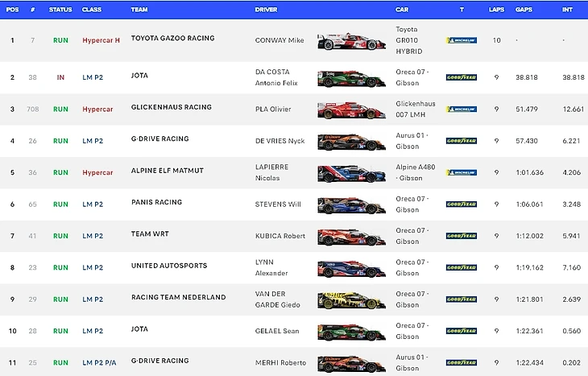Screen dimensions: 588x376
Task: Click the red Glickenhaus 007 car image
Action: [x=351, y=110]
